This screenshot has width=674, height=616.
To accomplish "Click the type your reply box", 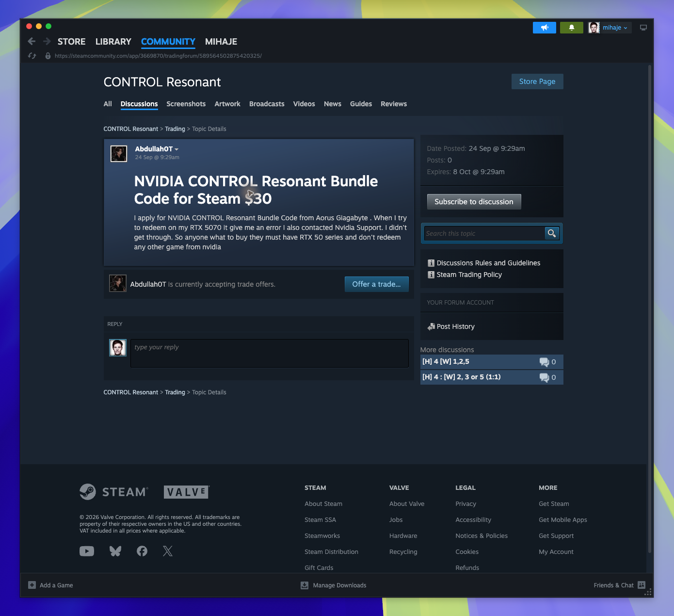I will pyautogui.click(x=270, y=353).
